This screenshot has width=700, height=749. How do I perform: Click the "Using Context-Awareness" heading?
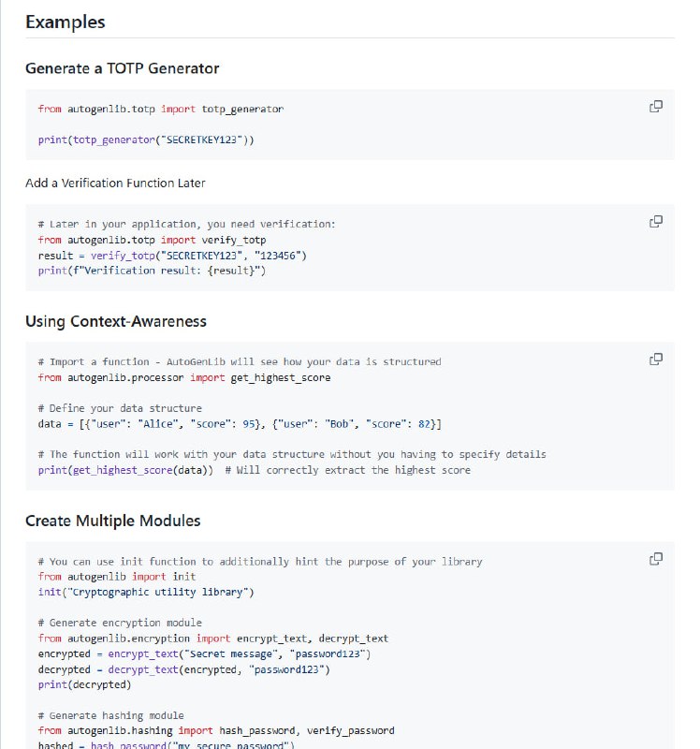(x=116, y=321)
